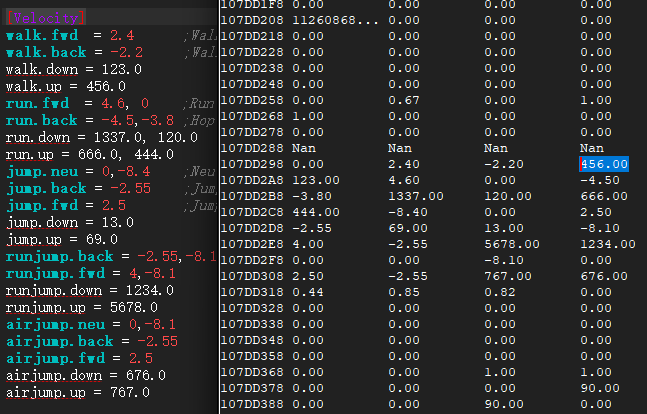Click the 1.00 cell in row 107DD268
This screenshot has width=647, height=414.
tap(308, 116)
